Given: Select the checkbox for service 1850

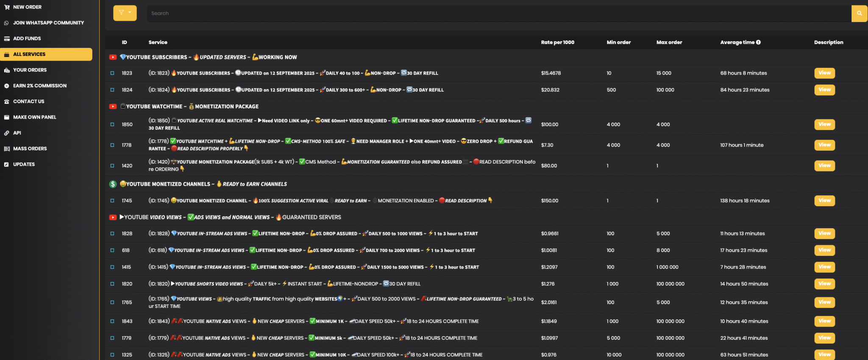Looking at the screenshot, I should pos(112,125).
